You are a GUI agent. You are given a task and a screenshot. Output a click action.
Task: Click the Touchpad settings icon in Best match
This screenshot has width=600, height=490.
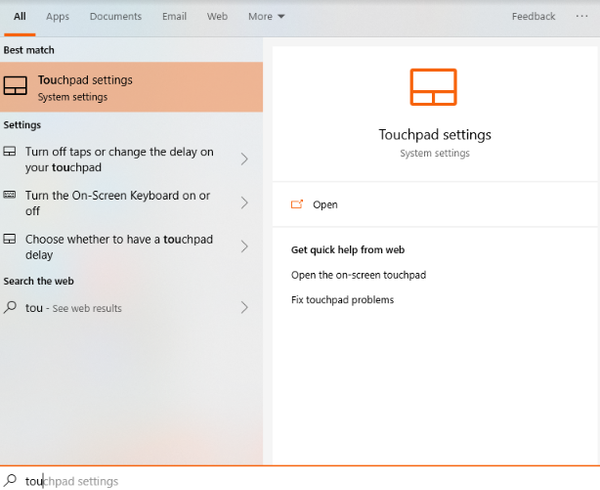pos(15,88)
